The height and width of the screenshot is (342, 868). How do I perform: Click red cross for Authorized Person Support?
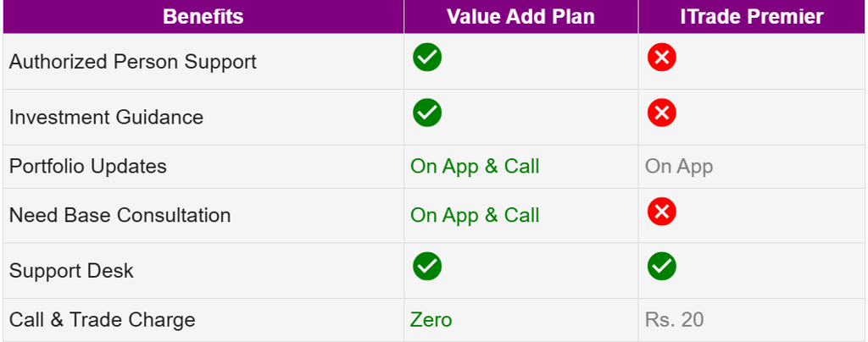pos(662,58)
